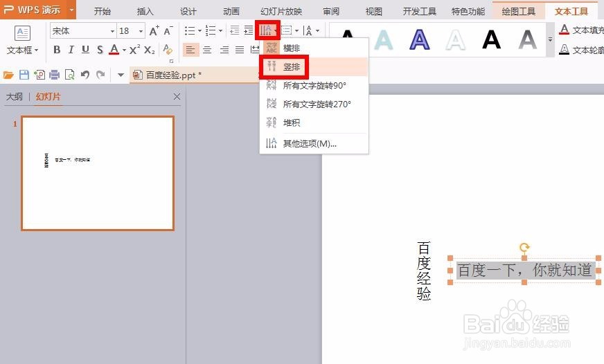Open 其他选项(M)... menu entry

pyautogui.click(x=314, y=143)
